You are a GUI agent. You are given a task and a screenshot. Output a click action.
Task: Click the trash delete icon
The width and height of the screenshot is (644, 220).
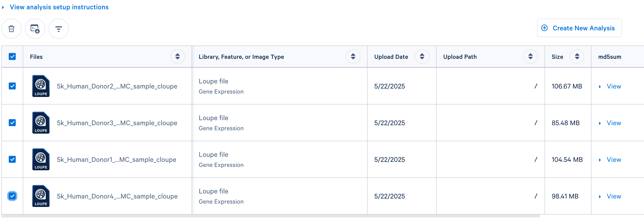(11, 29)
